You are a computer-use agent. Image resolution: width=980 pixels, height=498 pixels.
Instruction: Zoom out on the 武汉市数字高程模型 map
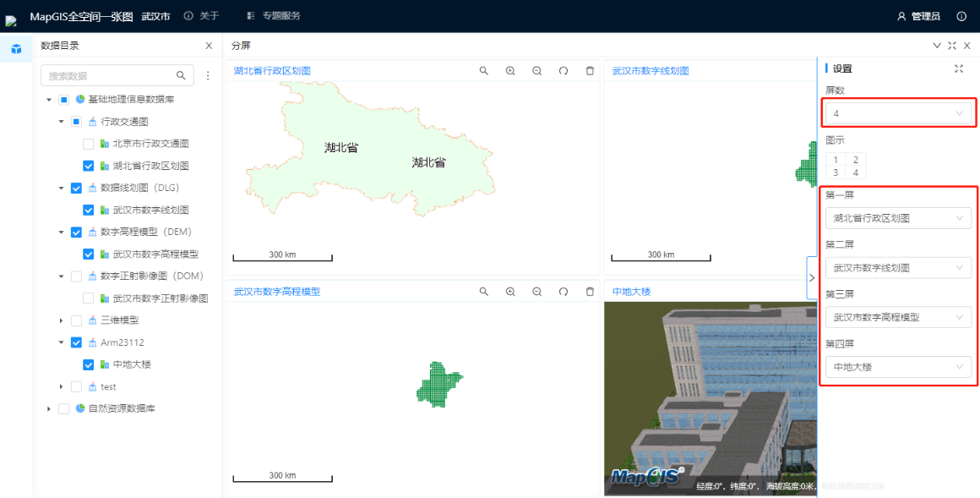click(536, 292)
